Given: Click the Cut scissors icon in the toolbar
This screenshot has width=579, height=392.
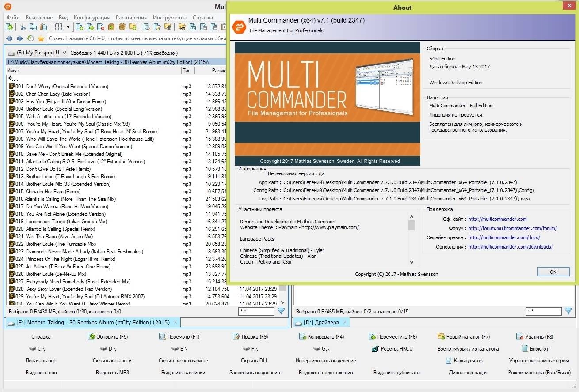Looking at the screenshot, I should (x=23, y=27).
